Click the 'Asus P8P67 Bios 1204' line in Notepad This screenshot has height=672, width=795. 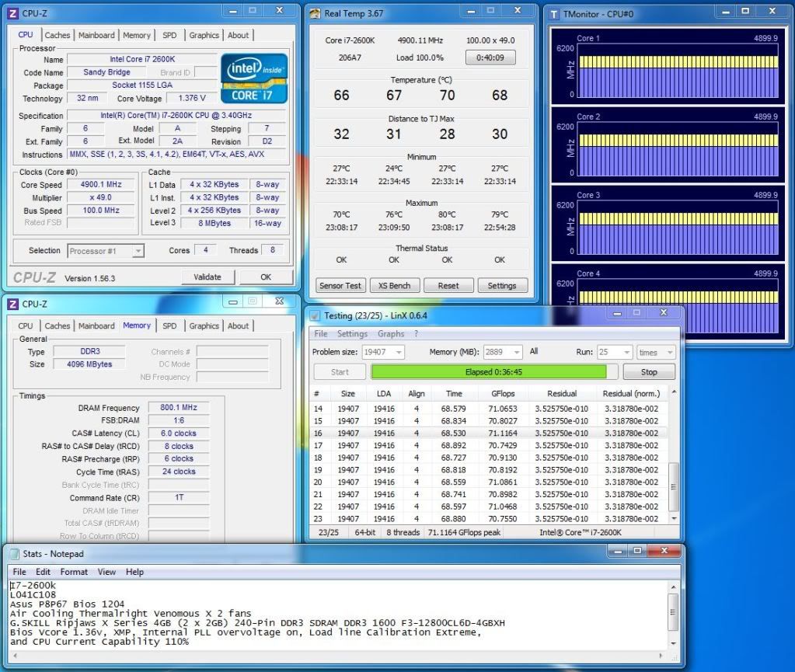tap(67, 604)
